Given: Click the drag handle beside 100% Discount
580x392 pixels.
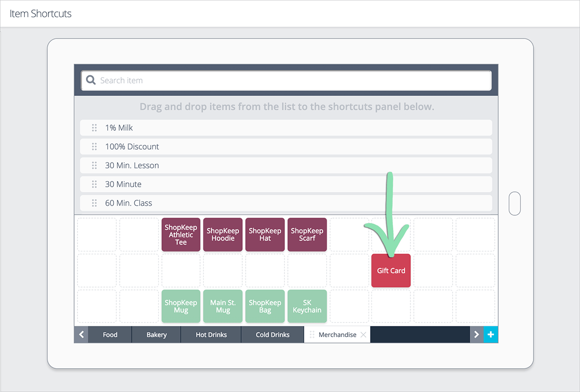Looking at the screenshot, I should (x=94, y=146).
